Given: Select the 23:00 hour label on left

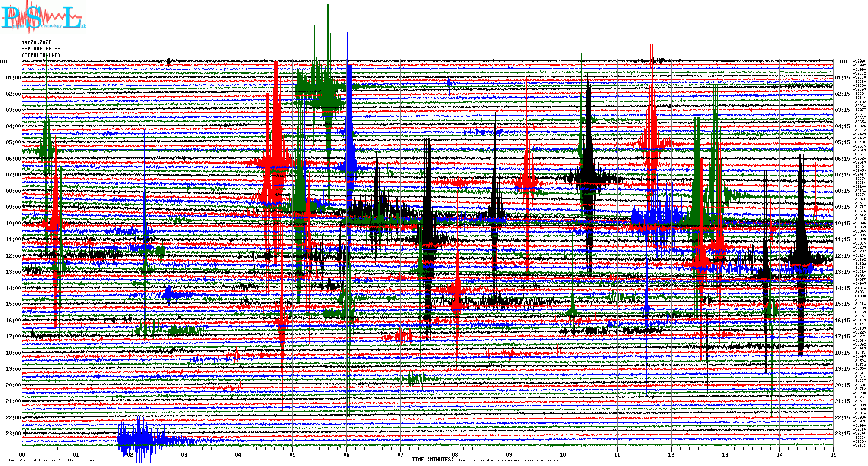Looking at the screenshot, I should pos(13,434).
